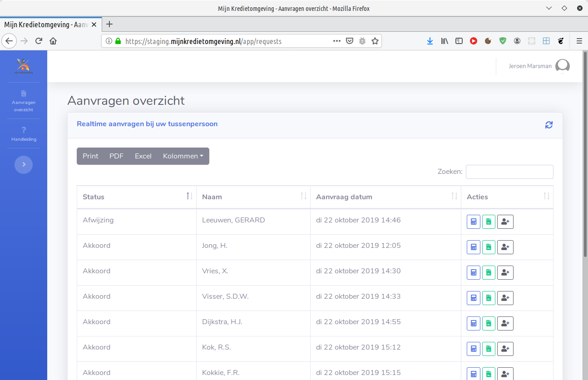Click into the Zoeken search field

pyautogui.click(x=509, y=172)
